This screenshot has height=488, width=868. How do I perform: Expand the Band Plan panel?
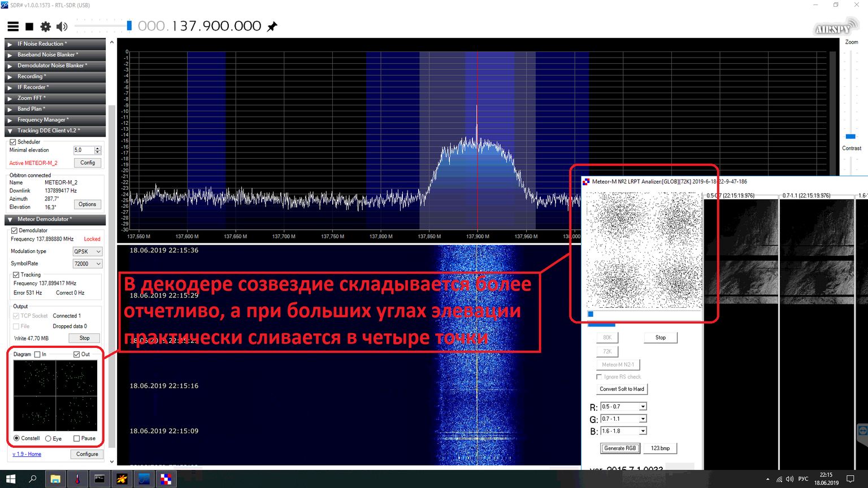(55, 109)
